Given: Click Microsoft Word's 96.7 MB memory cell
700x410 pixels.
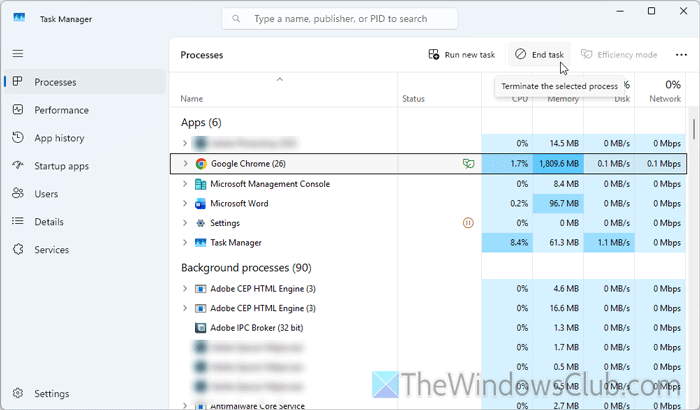Looking at the screenshot, I should pyautogui.click(x=558, y=203).
